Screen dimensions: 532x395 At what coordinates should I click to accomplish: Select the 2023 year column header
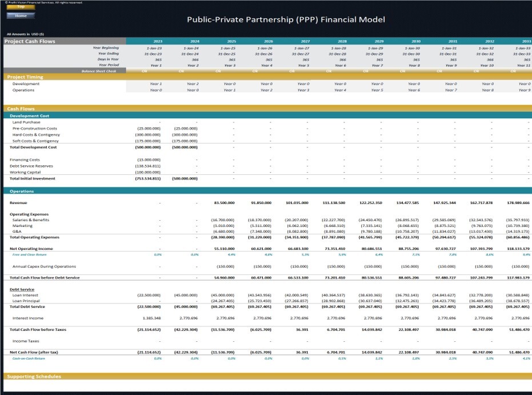coord(159,41)
